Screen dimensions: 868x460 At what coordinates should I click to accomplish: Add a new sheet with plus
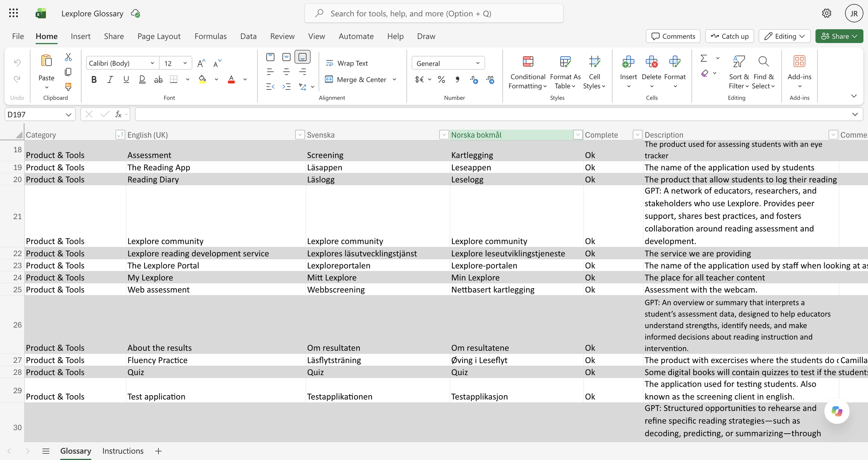click(158, 451)
